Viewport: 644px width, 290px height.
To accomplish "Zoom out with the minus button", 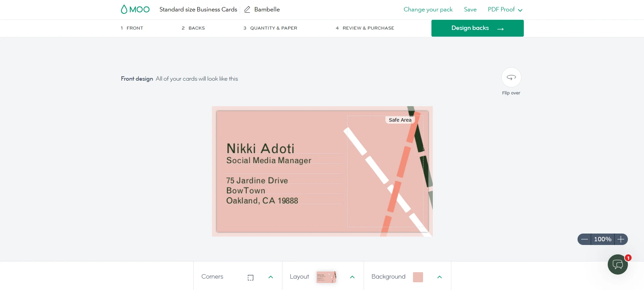I will coord(585,239).
